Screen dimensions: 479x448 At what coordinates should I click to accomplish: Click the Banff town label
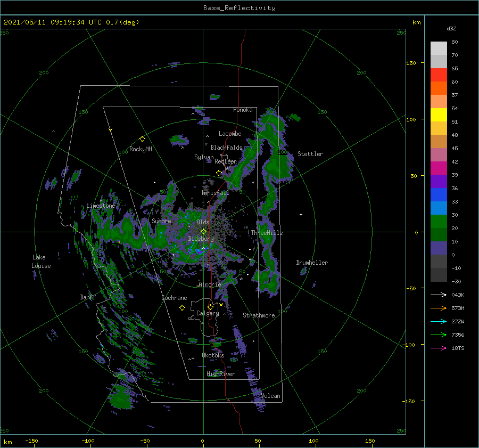point(88,297)
